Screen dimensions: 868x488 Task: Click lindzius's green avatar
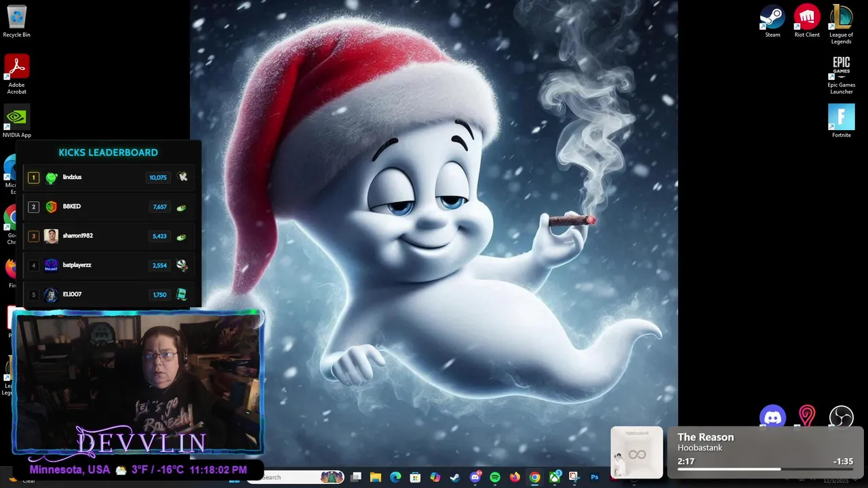click(51, 178)
